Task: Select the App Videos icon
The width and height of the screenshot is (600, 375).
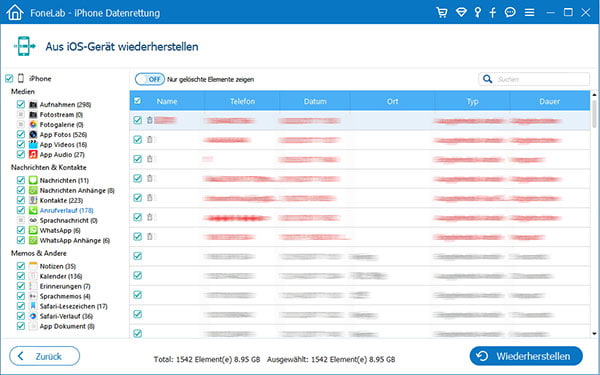Action: coord(33,144)
